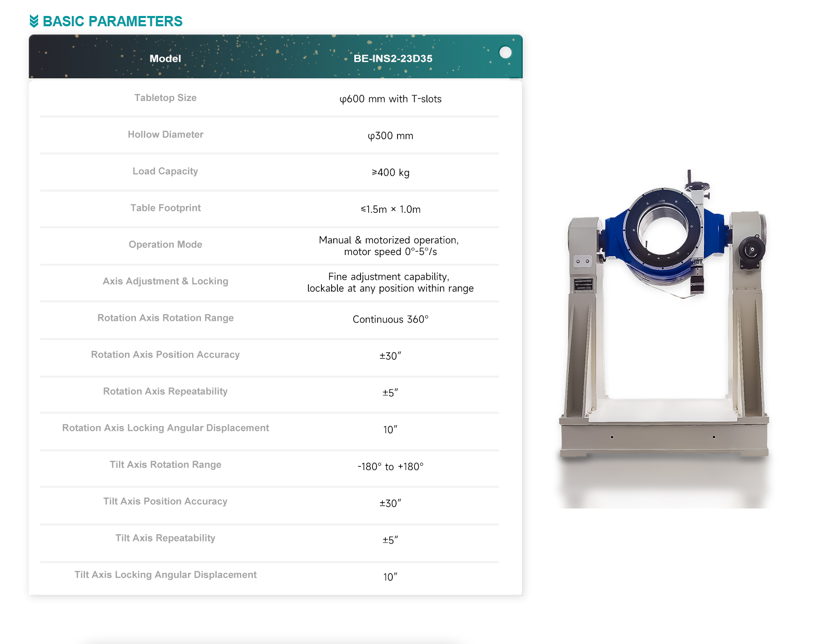The height and width of the screenshot is (644, 824).
Task: Click the Operation Mode label
Action: (165, 245)
